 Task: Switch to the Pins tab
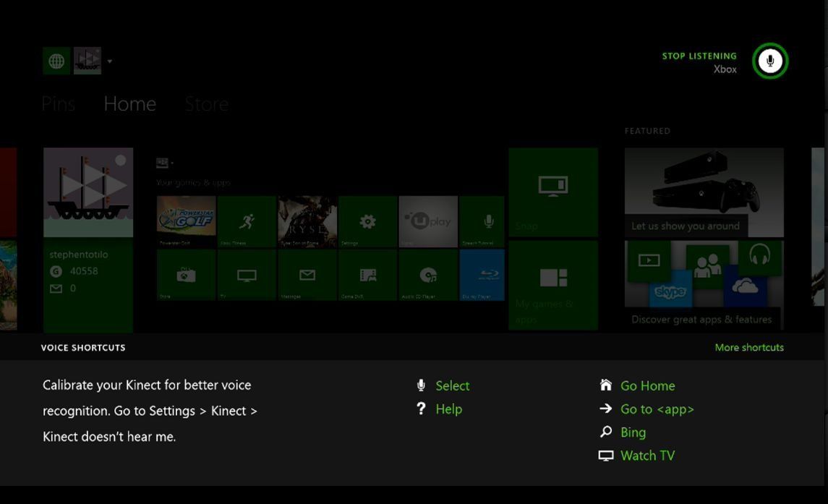click(58, 103)
